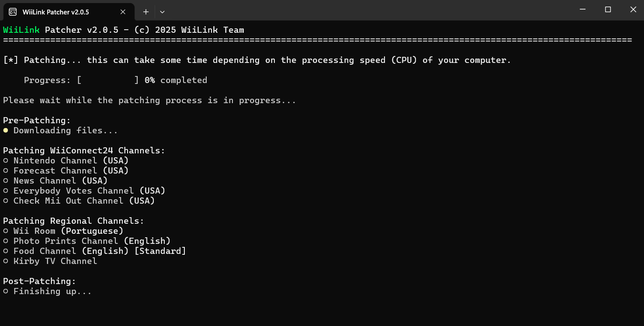The image size is (644, 326).
Task: Maximize the terminal window
Action: (x=608, y=10)
